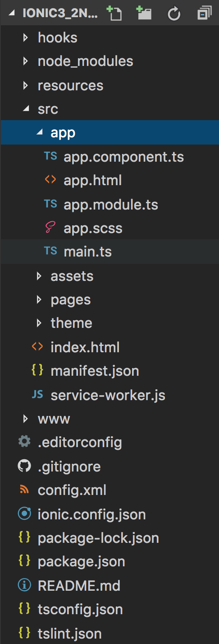Image resolution: width=219 pixels, height=644 pixels.
Task: Select the theme folder name
Action: tap(71, 323)
